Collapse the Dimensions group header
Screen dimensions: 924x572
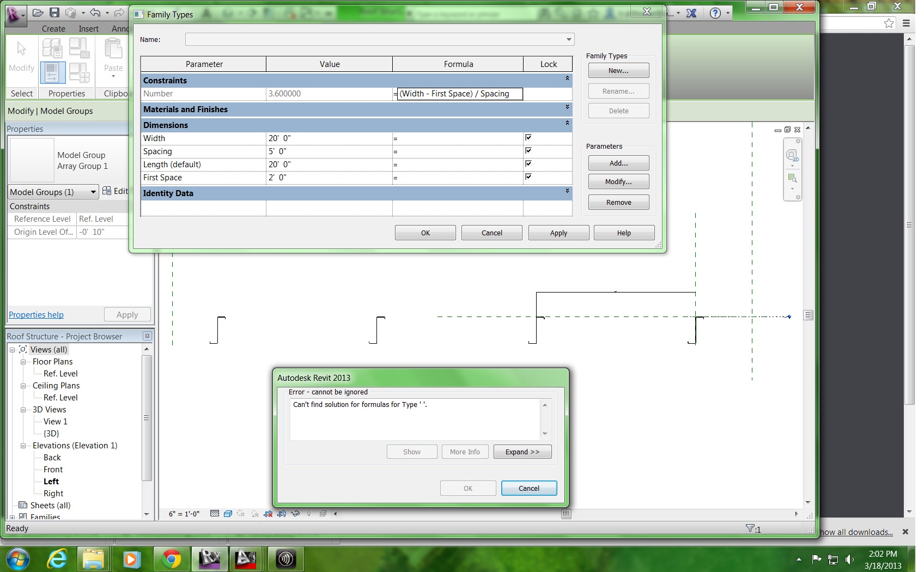click(x=567, y=123)
